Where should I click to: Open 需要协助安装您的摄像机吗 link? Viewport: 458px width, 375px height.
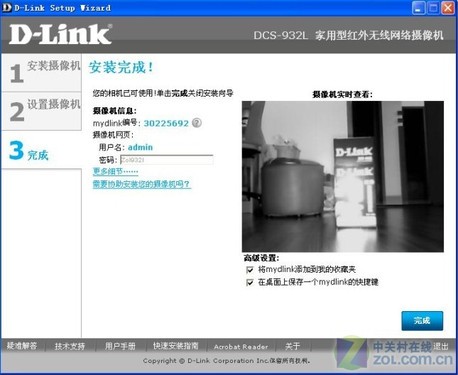tap(142, 184)
